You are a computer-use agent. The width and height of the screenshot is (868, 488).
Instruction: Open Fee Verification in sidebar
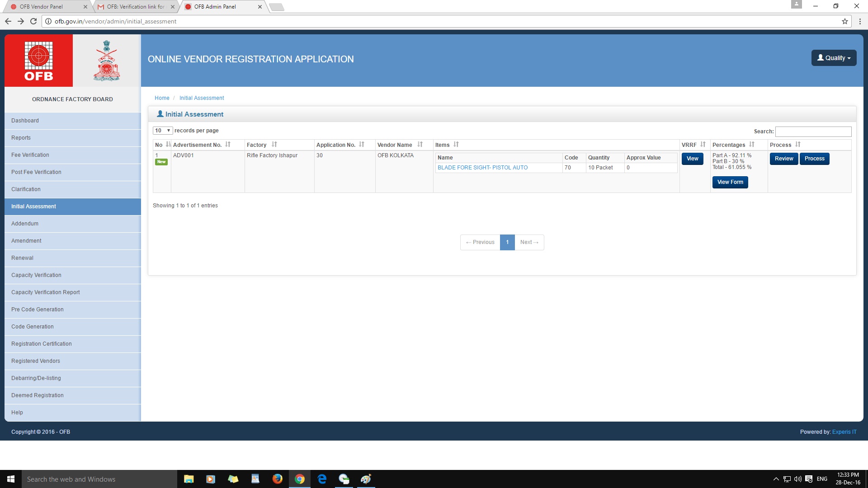30,155
